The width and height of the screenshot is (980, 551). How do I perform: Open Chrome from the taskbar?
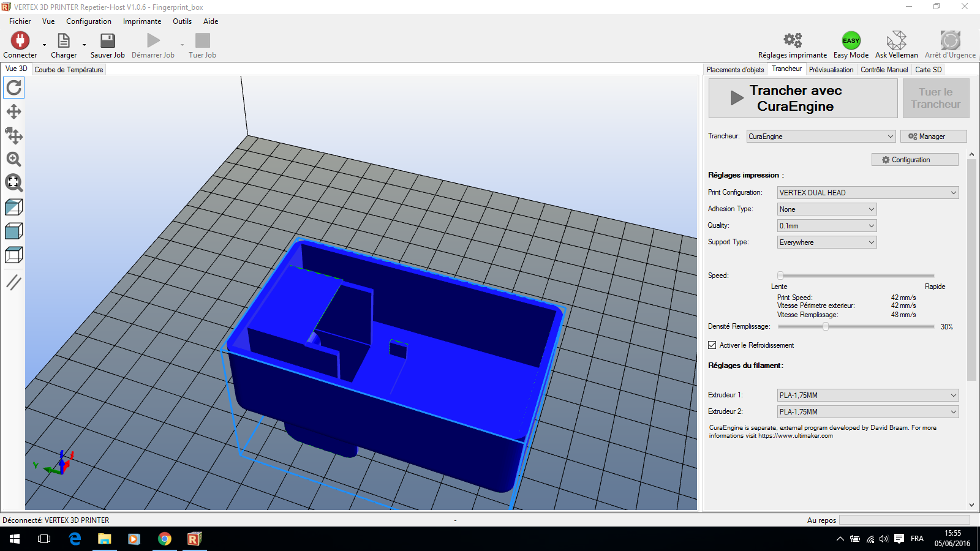pos(164,539)
